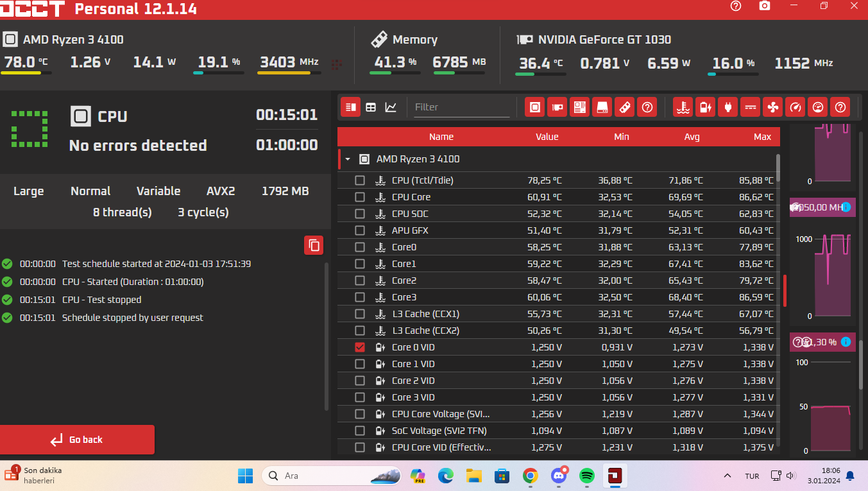Screen dimensions: 868x491
Task: Open OCCT help from the title bar
Action: pyautogui.click(x=736, y=6)
